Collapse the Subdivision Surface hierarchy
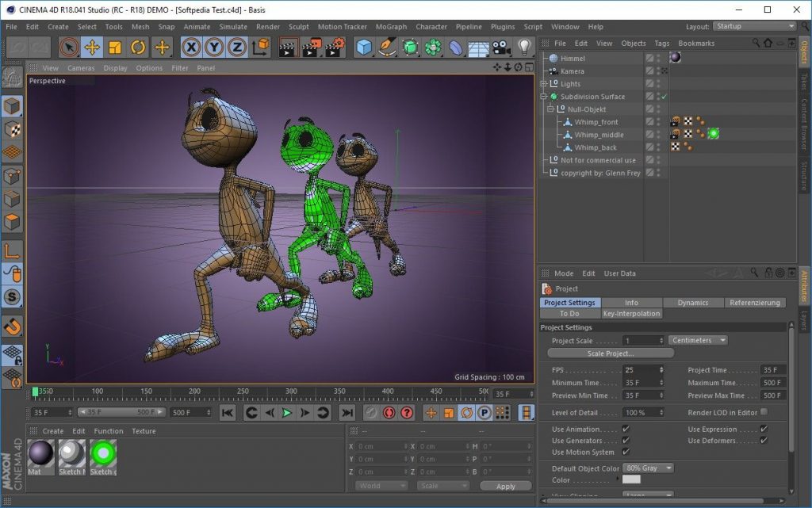The image size is (812, 508). (x=543, y=97)
